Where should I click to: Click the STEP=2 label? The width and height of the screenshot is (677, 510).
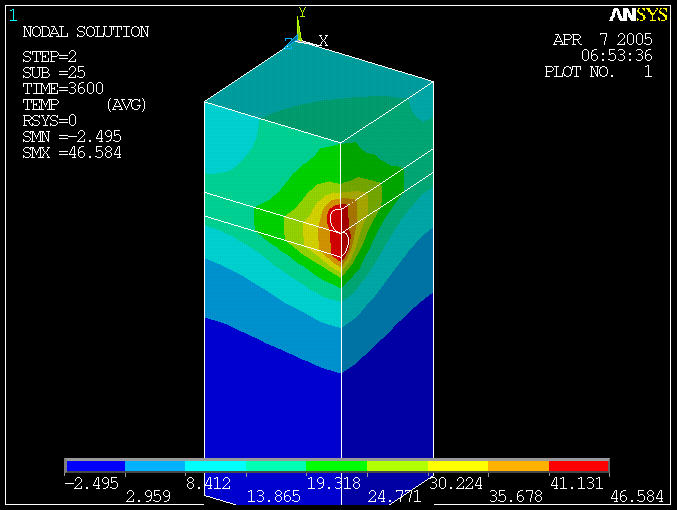tap(50, 57)
